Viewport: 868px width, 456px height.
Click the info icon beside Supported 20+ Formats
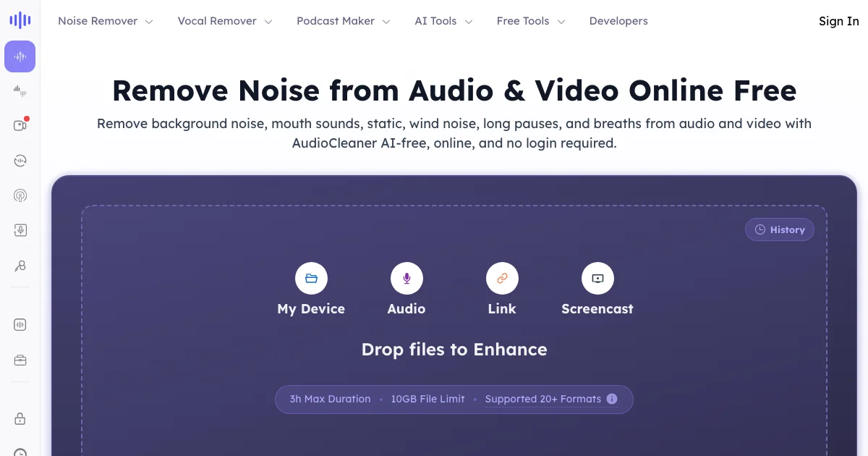[x=612, y=399]
